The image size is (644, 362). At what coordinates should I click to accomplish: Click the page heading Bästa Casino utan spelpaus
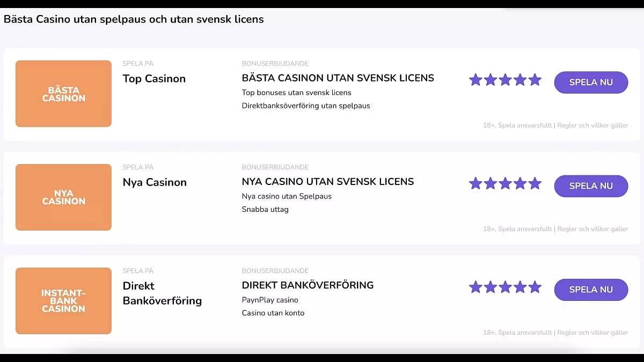pos(134,19)
